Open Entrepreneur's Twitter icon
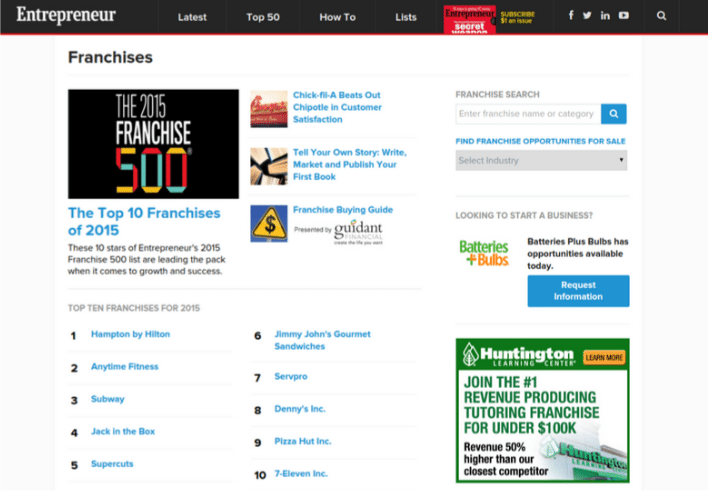Screen dimensions: 708x496 [x=587, y=15]
